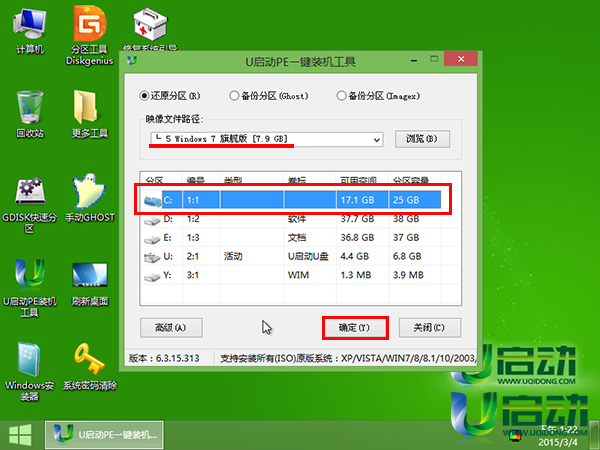Click the 4.4 GB free space cell
The height and width of the screenshot is (450, 600).
coord(355,256)
